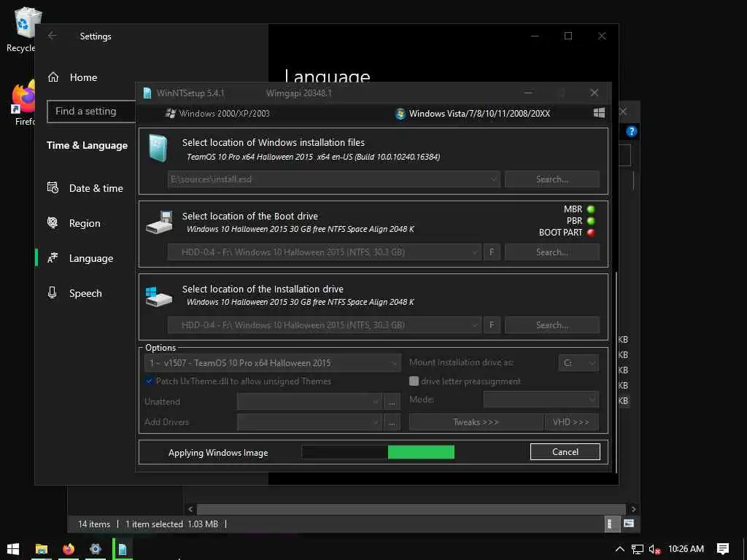
Task: Open Speech settings
Action: (85, 293)
